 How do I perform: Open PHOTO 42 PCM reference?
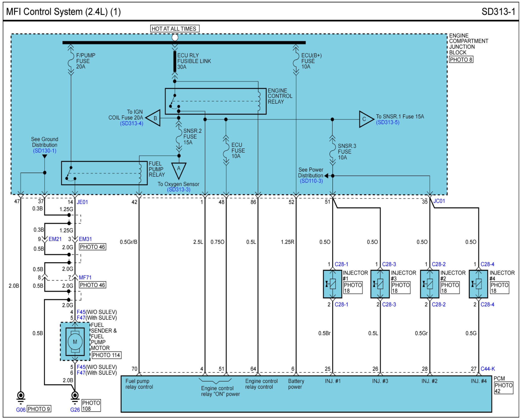(x=503, y=388)
